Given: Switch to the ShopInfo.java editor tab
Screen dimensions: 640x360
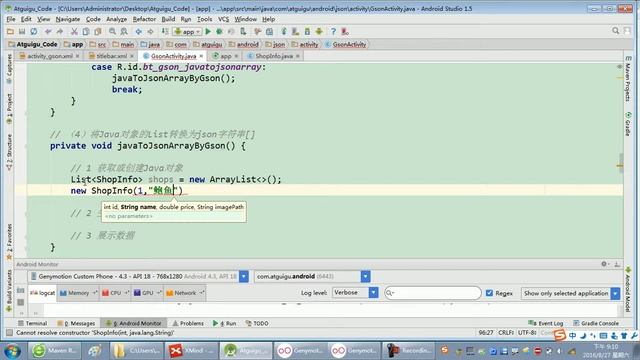Looking at the screenshot, I should click(x=273, y=56).
